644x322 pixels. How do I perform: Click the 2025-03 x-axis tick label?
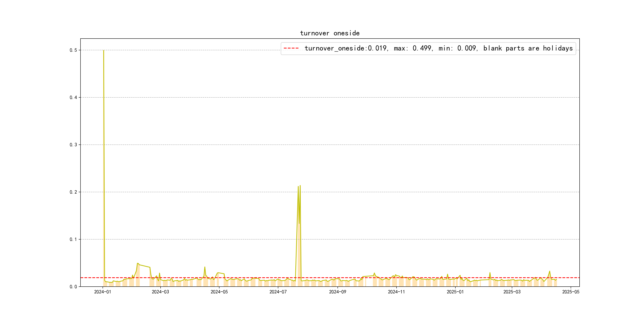pos(512,292)
